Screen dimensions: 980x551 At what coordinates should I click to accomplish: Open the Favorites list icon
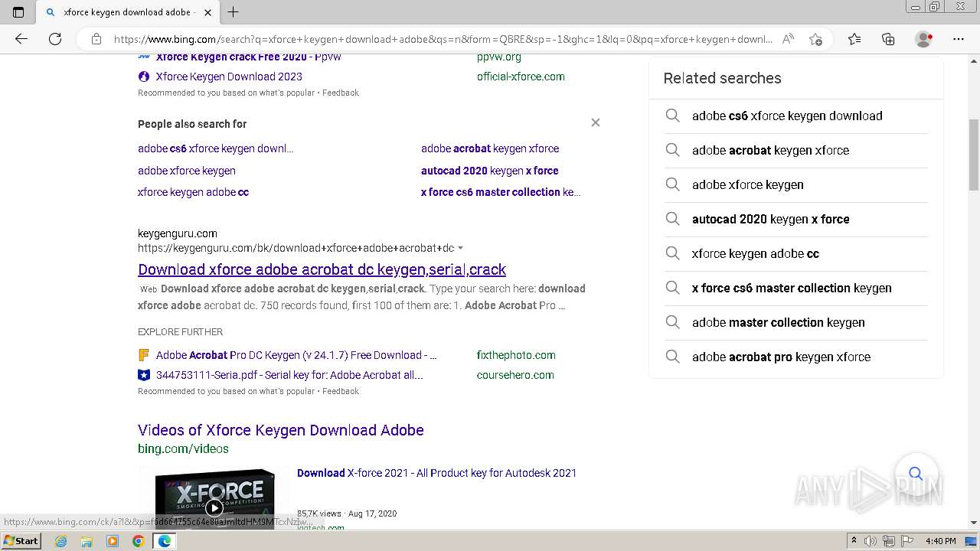pyautogui.click(x=854, y=39)
